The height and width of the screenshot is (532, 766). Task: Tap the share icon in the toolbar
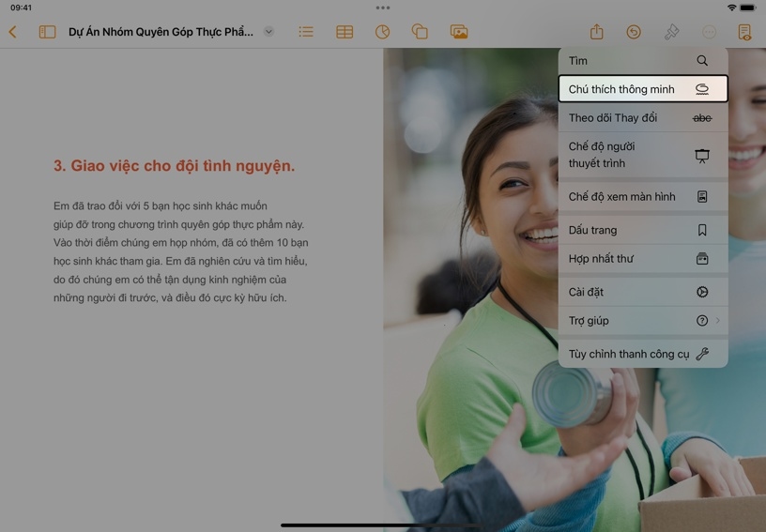(x=596, y=32)
